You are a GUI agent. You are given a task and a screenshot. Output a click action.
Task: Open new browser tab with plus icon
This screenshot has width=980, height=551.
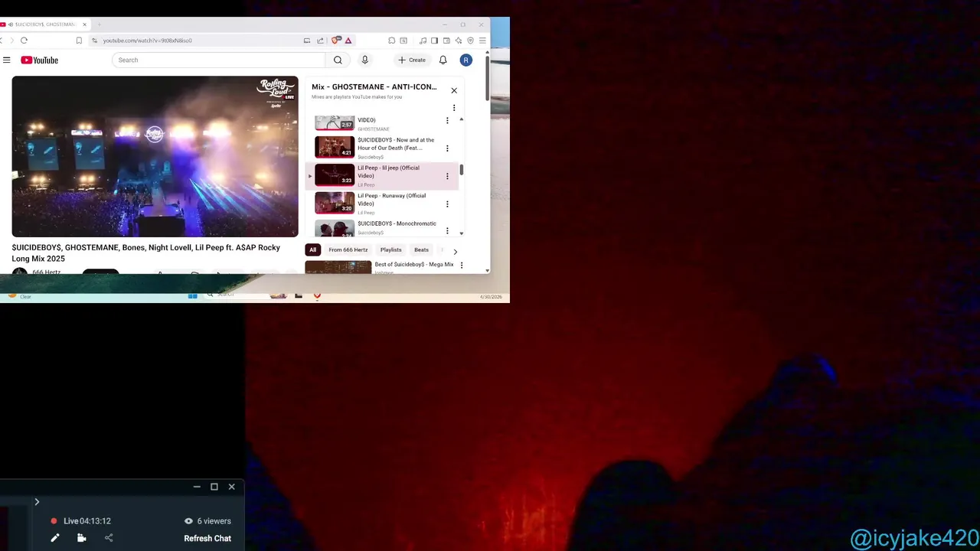click(99, 24)
